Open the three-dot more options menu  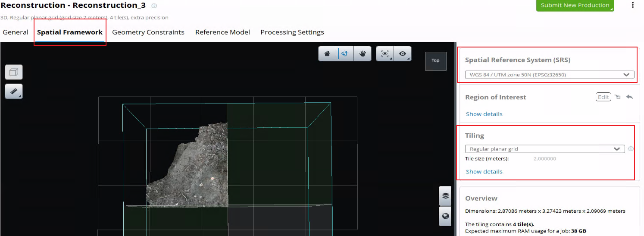633,5
